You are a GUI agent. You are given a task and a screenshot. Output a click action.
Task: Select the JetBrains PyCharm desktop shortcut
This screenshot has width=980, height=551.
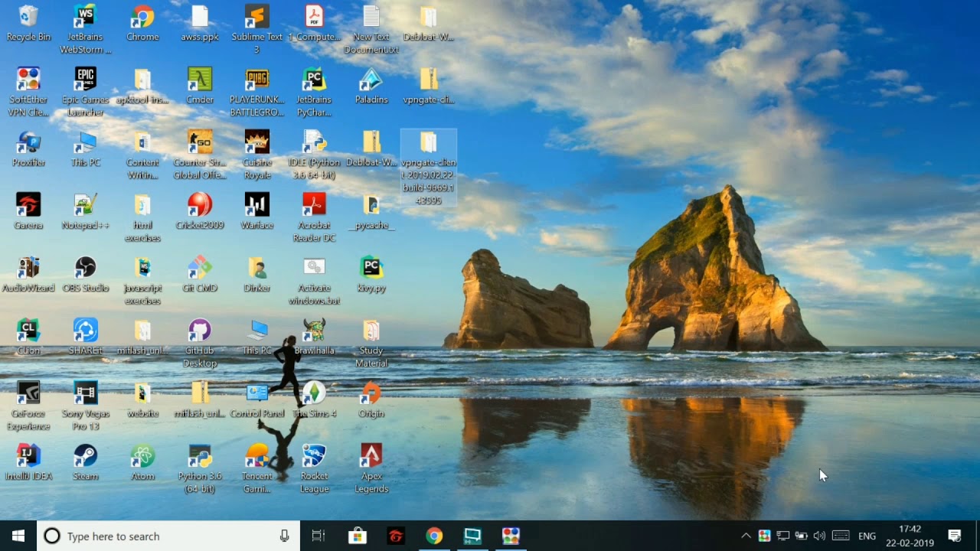[x=314, y=92]
